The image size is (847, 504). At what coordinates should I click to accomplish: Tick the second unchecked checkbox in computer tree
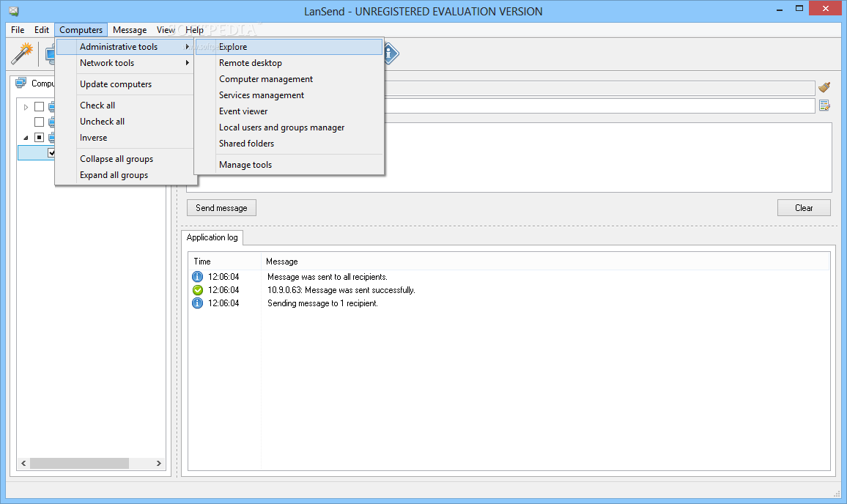point(39,122)
